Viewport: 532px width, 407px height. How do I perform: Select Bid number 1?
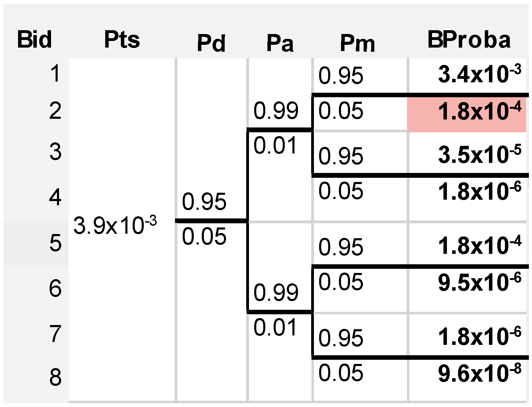pyautogui.click(x=55, y=74)
